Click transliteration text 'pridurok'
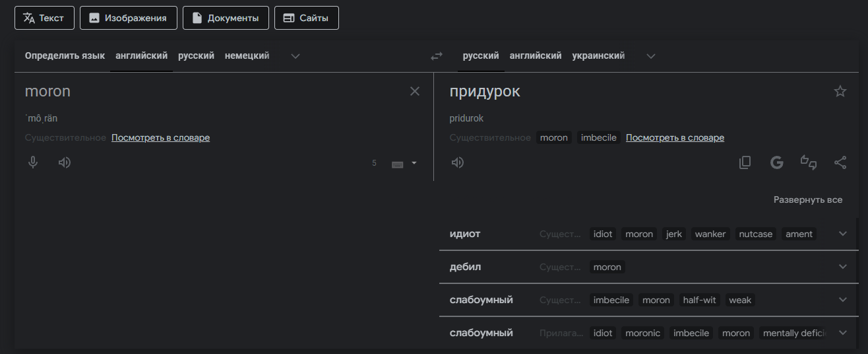The height and width of the screenshot is (354, 868). 466,119
